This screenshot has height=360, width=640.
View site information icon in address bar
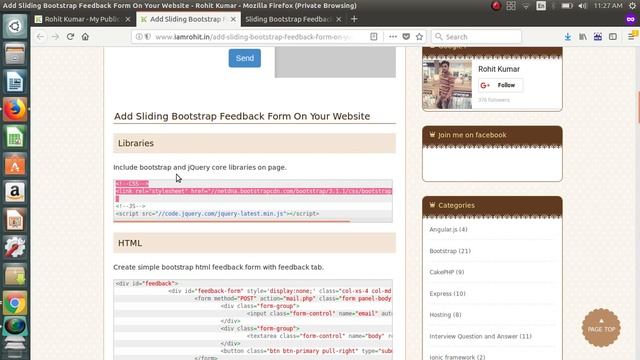click(139, 37)
